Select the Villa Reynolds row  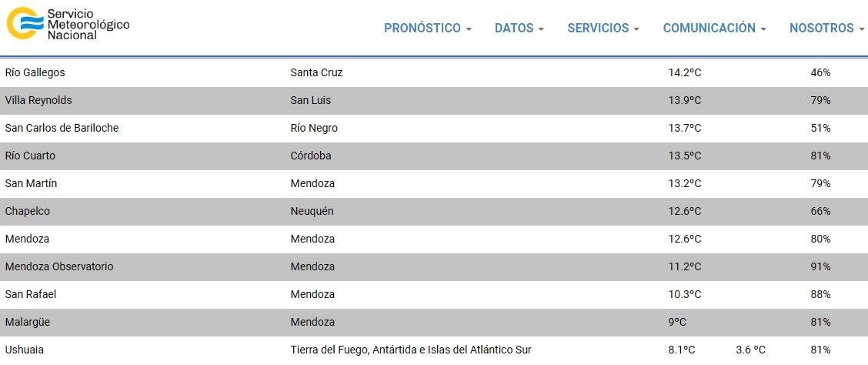pyautogui.click(x=38, y=100)
